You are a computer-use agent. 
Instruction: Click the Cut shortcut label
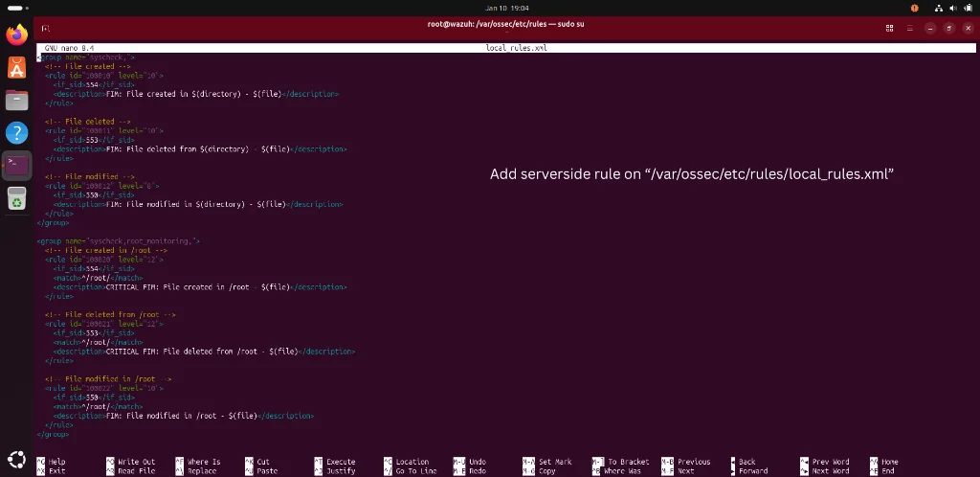262,462
